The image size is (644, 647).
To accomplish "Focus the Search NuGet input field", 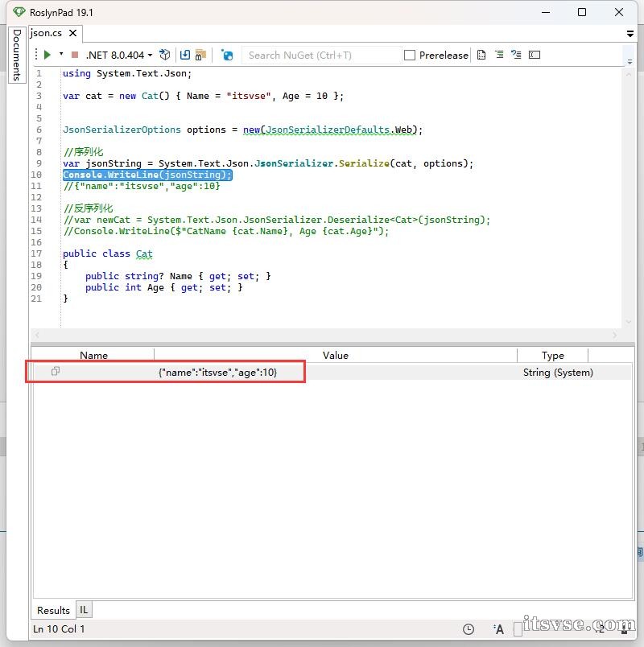I will 321,56.
